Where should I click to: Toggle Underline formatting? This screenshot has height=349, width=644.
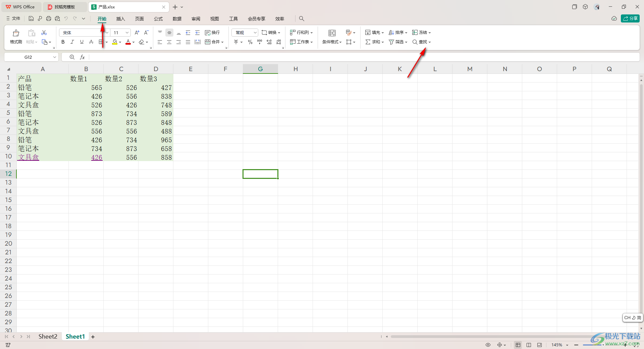click(x=82, y=42)
